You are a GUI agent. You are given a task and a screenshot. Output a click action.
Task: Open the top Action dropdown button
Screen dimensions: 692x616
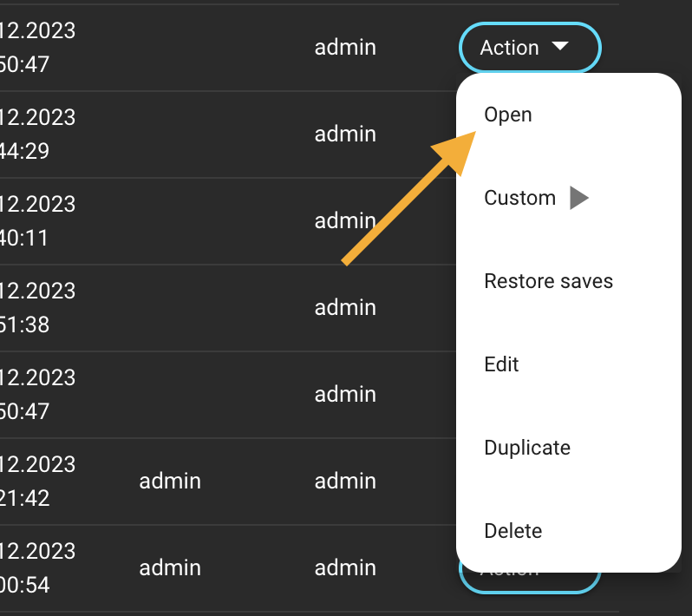[x=529, y=48]
